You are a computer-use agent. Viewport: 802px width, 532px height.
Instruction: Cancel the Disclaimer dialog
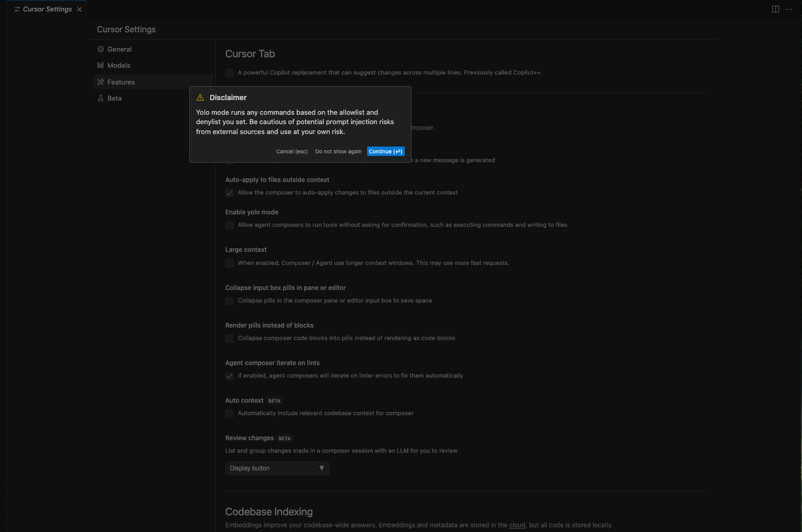[x=292, y=152]
